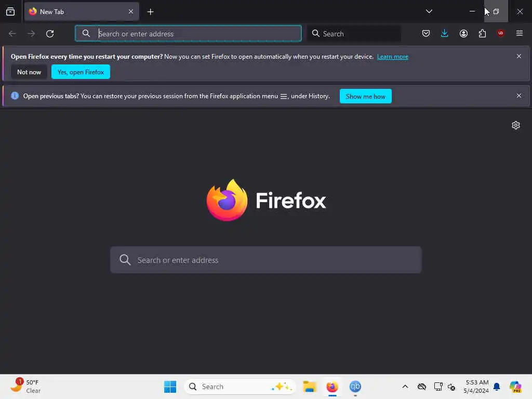This screenshot has width=532, height=399.
Task: Open File Explorer from taskbar
Action: 310,387
